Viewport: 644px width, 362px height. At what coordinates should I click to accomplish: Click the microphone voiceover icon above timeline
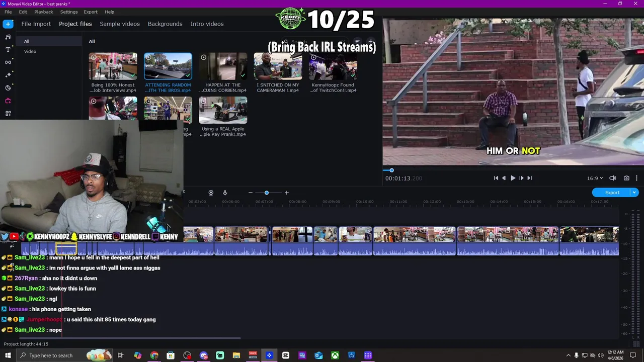[225, 193]
